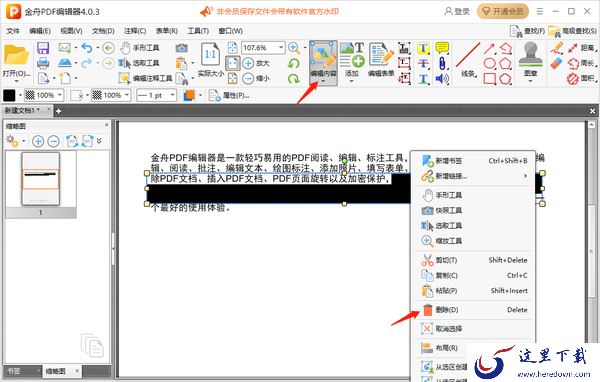Choose 删除(D) in the context menu
600x382 pixels.
[474, 310]
